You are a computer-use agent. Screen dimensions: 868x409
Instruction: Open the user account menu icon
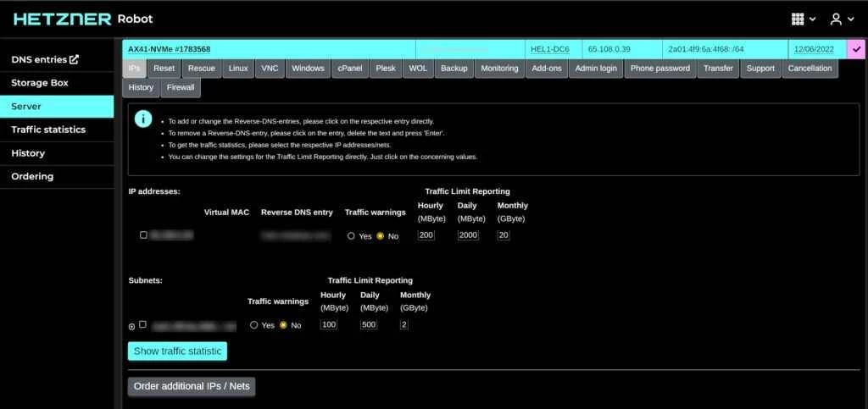(836, 19)
